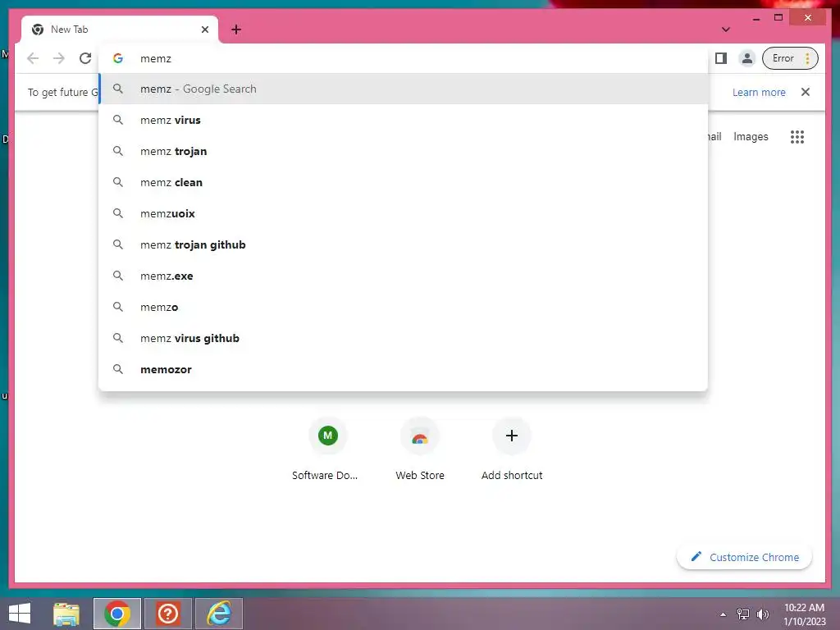This screenshot has height=630, width=840.
Task: Open the Web Store shortcut
Action: 420,450
